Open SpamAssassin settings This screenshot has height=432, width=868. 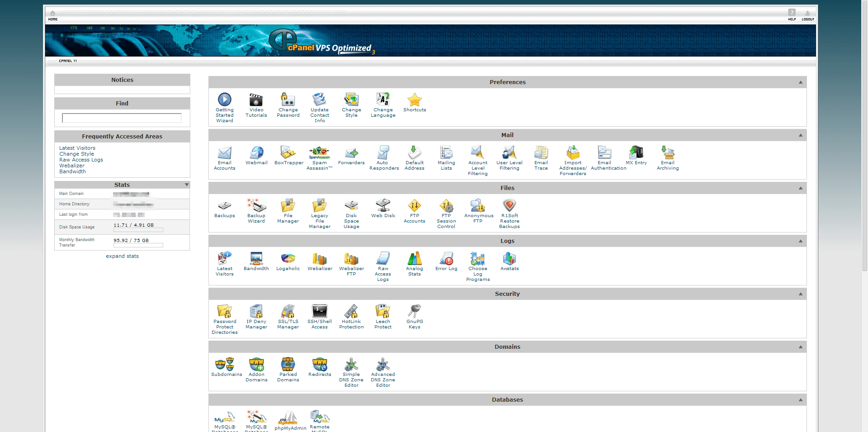(x=320, y=152)
